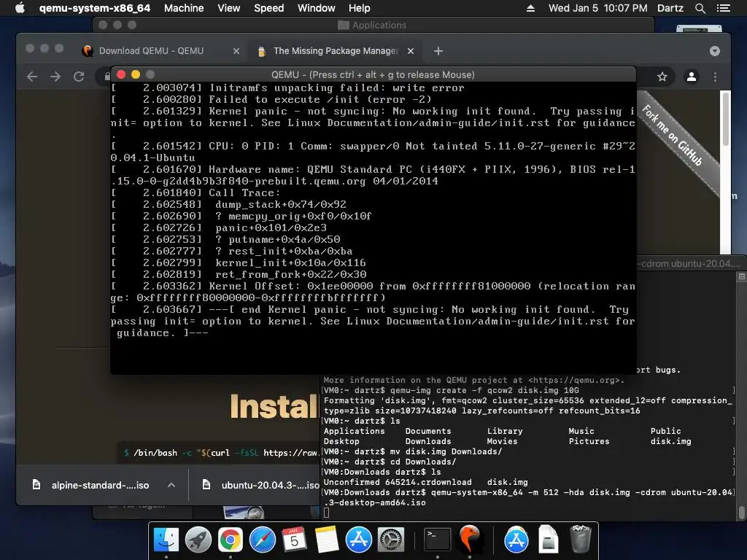The image size is (747, 560).
Task: Open Launchpad from the Dock
Action: pos(198,540)
